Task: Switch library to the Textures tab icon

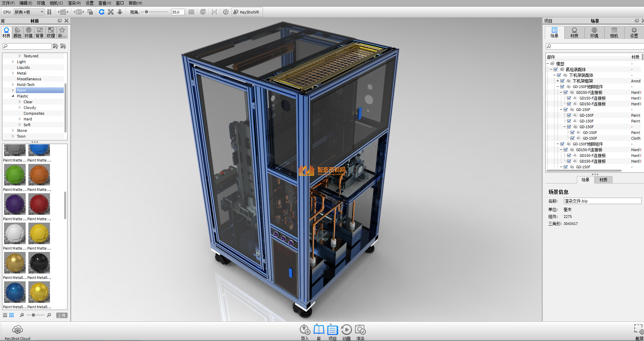Action: click(x=51, y=32)
